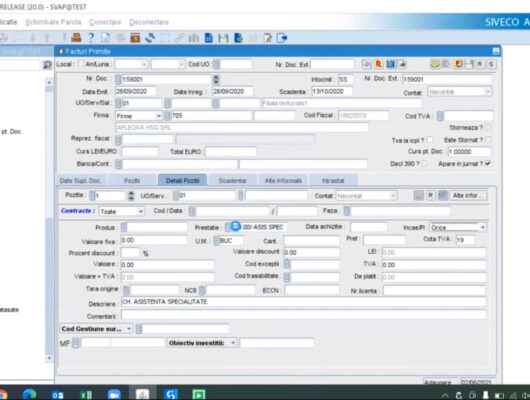Open the Schimbare Parola menu

(53, 22)
